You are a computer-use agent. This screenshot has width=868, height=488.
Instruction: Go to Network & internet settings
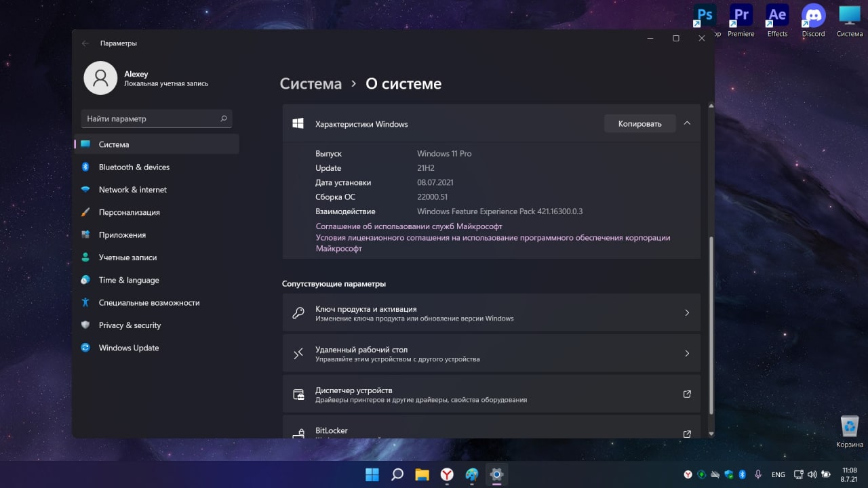[157, 190]
